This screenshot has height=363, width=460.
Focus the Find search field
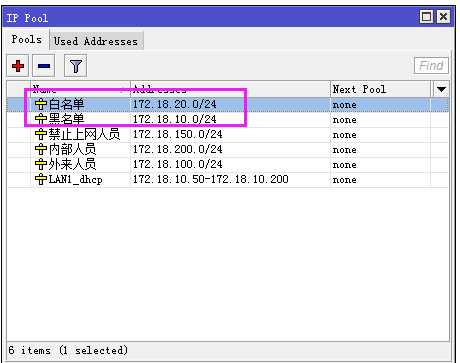431,65
